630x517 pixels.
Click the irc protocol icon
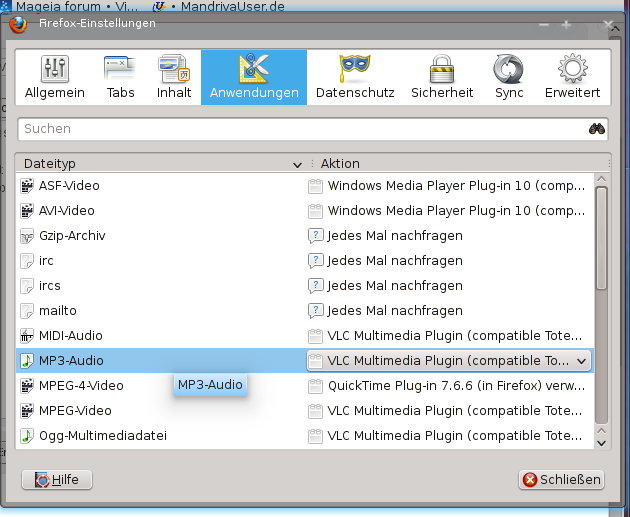(27, 261)
